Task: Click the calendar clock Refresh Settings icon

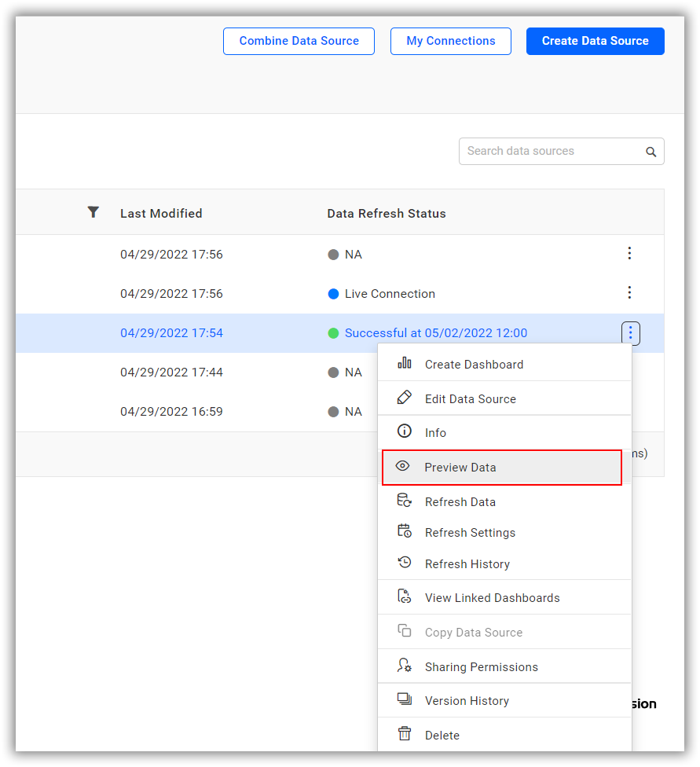Action: pyautogui.click(x=404, y=530)
